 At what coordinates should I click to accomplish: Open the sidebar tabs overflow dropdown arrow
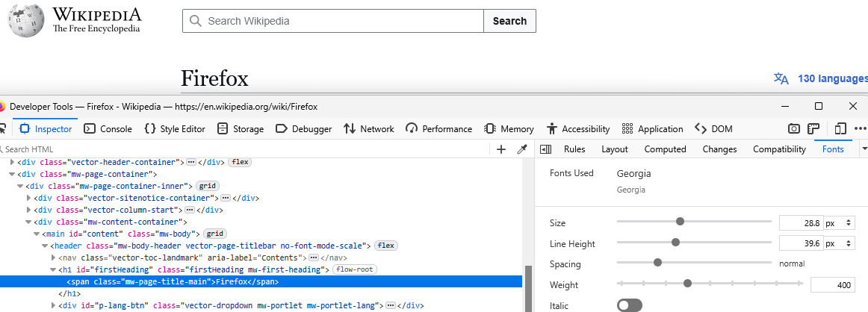pyautogui.click(x=864, y=149)
